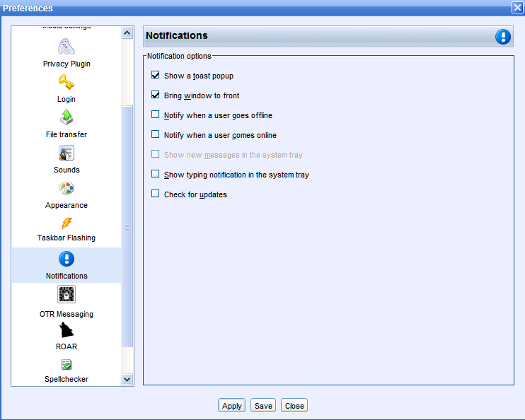Open the Privacy Plugin ghost icon
The image size is (525, 420).
(x=67, y=47)
